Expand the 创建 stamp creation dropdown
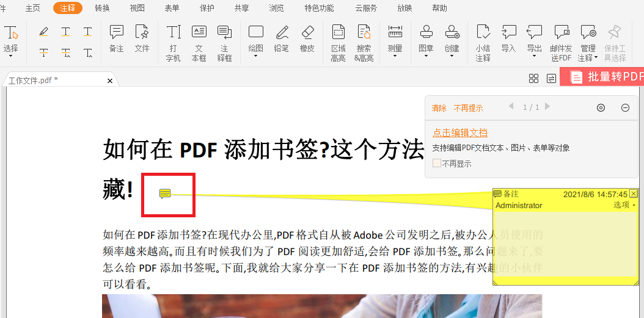Image resolution: width=644 pixels, height=318 pixels. click(x=452, y=56)
